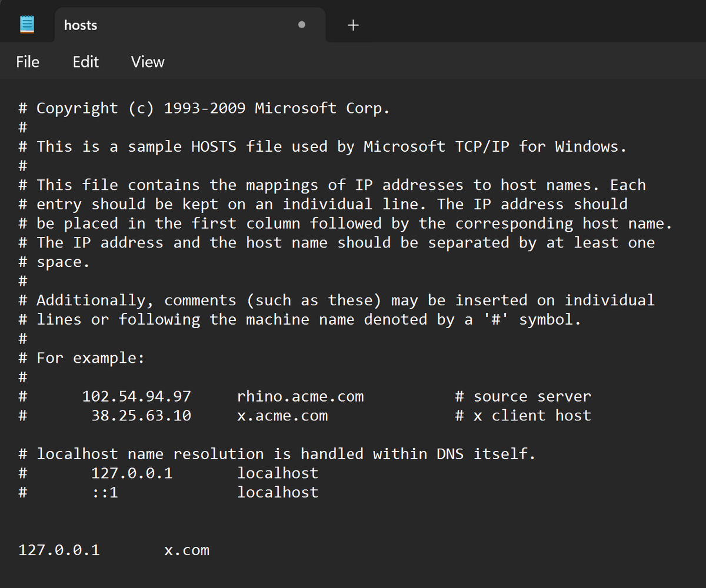Click line 'entry should be kept on an individual'

(x=323, y=204)
